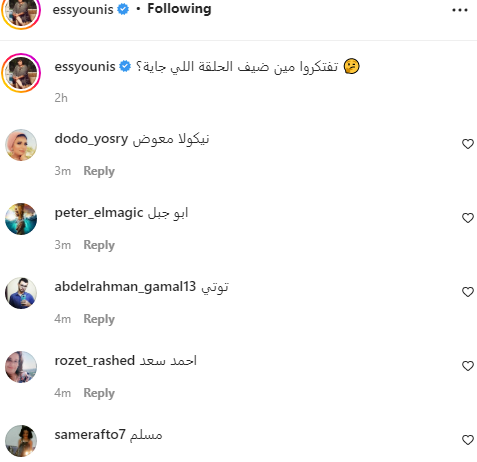Reply to peter_elmagic's comment

pyautogui.click(x=99, y=245)
